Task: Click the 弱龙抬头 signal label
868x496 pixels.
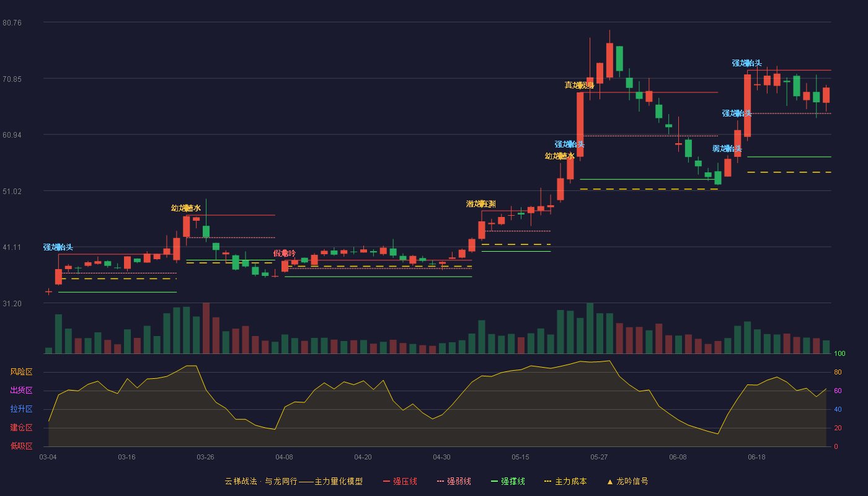Action: [727, 149]
